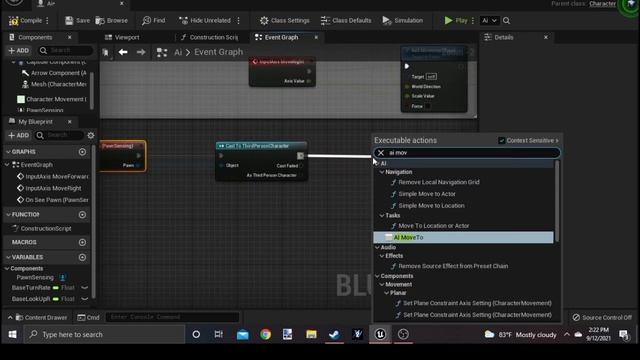
Task: Open the Ai debug object dropdown
Action: [489, 20]
